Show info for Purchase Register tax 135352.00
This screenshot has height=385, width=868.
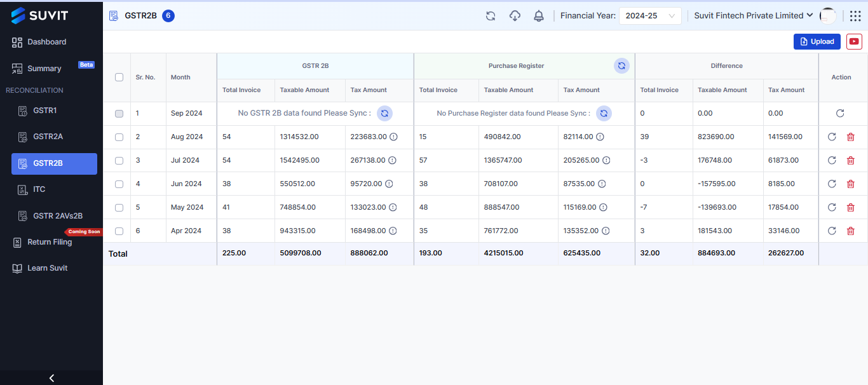(x=606, y=231)
